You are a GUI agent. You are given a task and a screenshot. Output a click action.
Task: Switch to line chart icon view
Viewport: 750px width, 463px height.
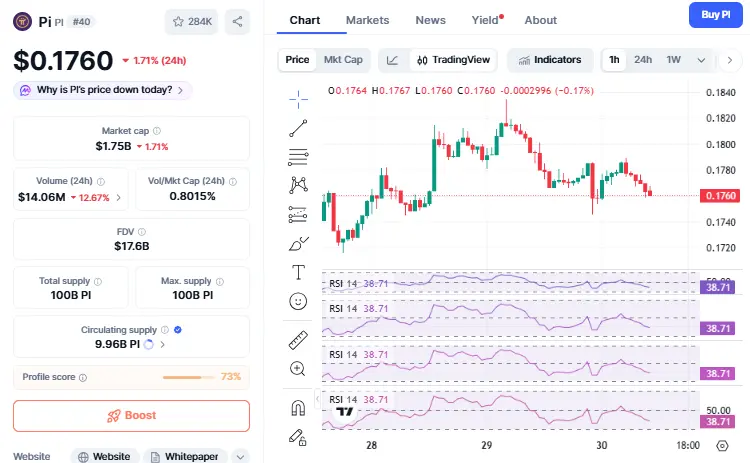coord(392,60)
